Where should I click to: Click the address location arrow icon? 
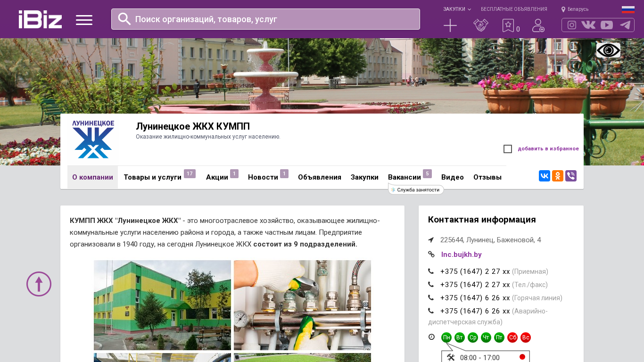pyautogui.click(x=431, y=240)
